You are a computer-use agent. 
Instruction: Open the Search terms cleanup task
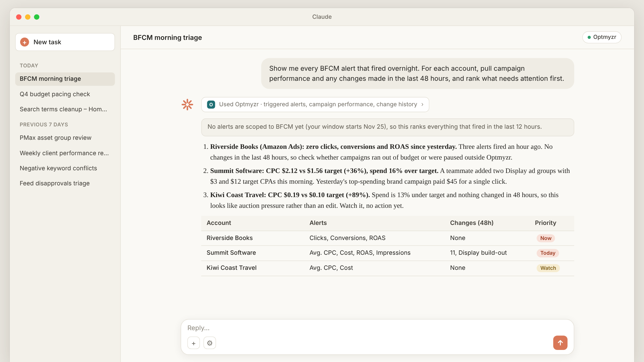(x=65, y=109)
